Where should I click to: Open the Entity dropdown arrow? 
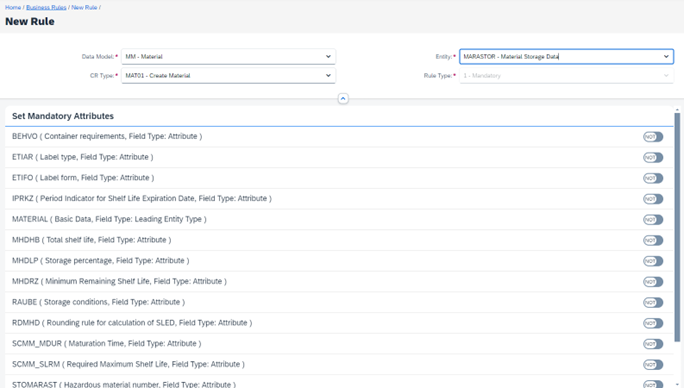point(666,56)
